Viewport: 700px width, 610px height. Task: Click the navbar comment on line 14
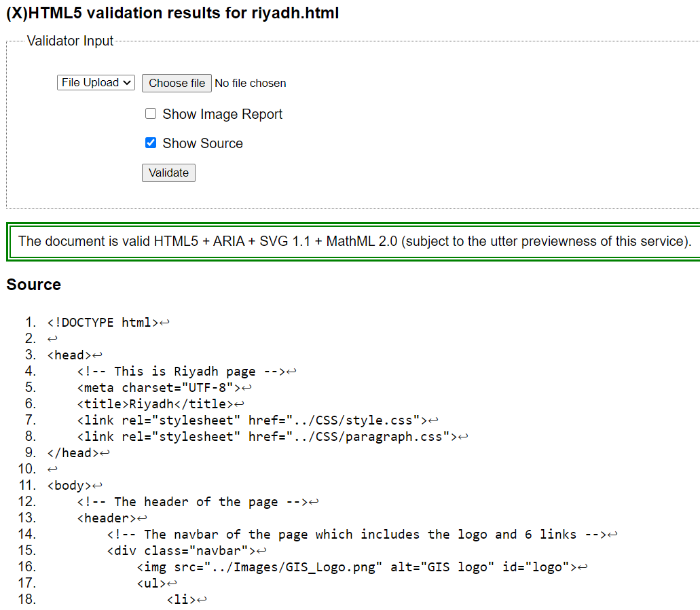(356, 534)
